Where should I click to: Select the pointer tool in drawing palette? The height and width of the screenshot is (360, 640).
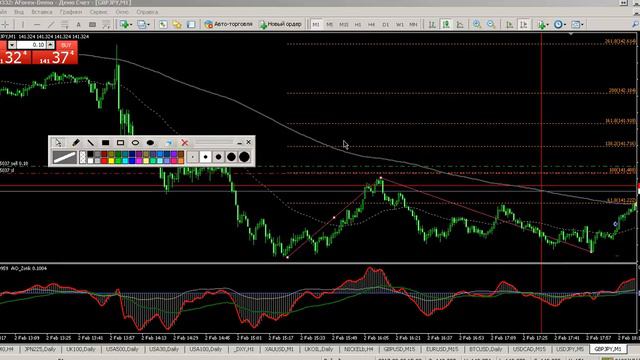pos(58,142)
